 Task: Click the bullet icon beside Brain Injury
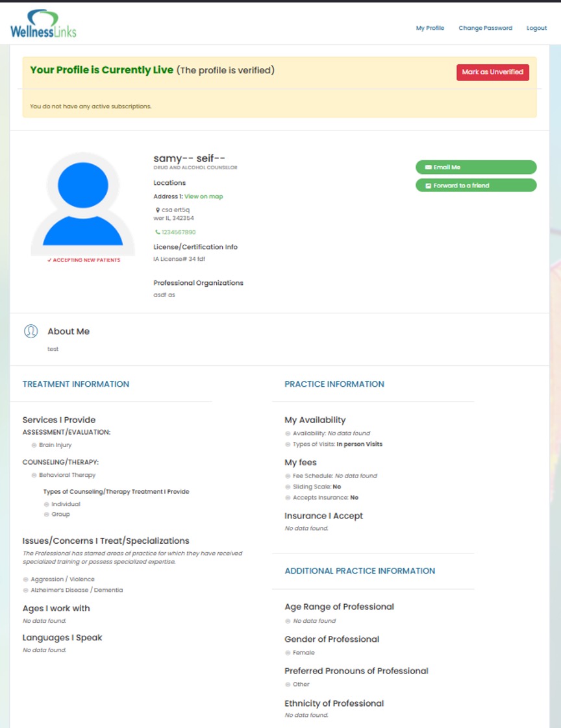(x=34, y=446)
